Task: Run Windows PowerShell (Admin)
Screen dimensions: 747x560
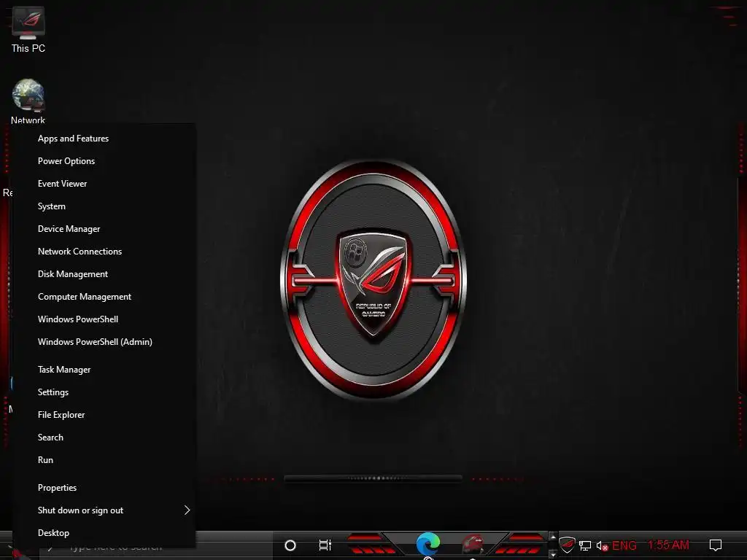Action: [x=104, y=342]
